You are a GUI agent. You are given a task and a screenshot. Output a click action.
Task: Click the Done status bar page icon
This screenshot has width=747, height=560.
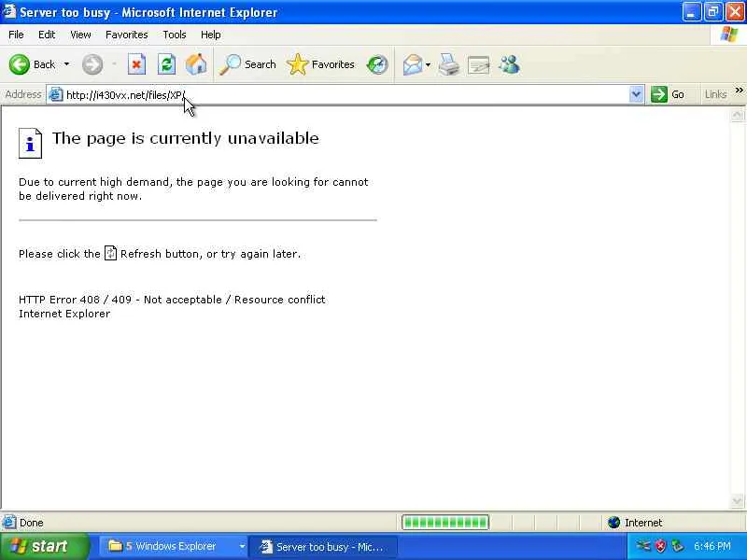pyautogui.click(x=9, y=523)
